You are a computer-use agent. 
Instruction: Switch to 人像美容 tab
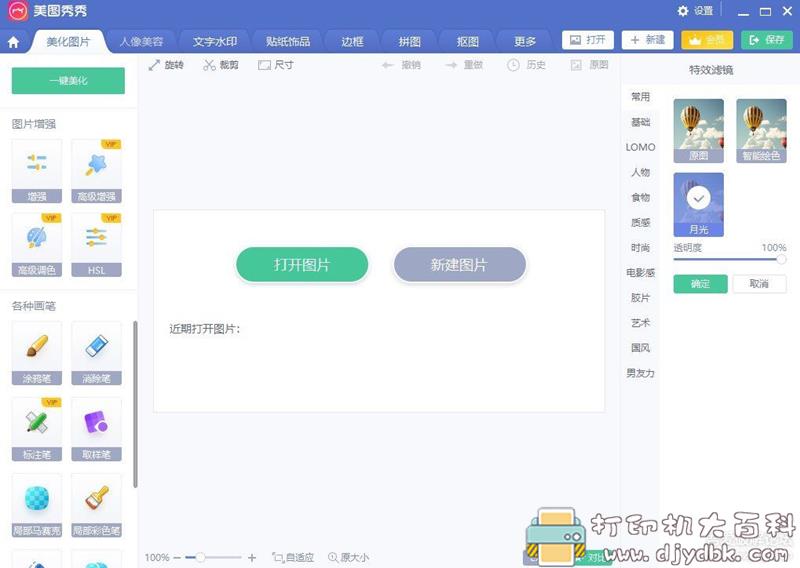[x=141, y=42]
